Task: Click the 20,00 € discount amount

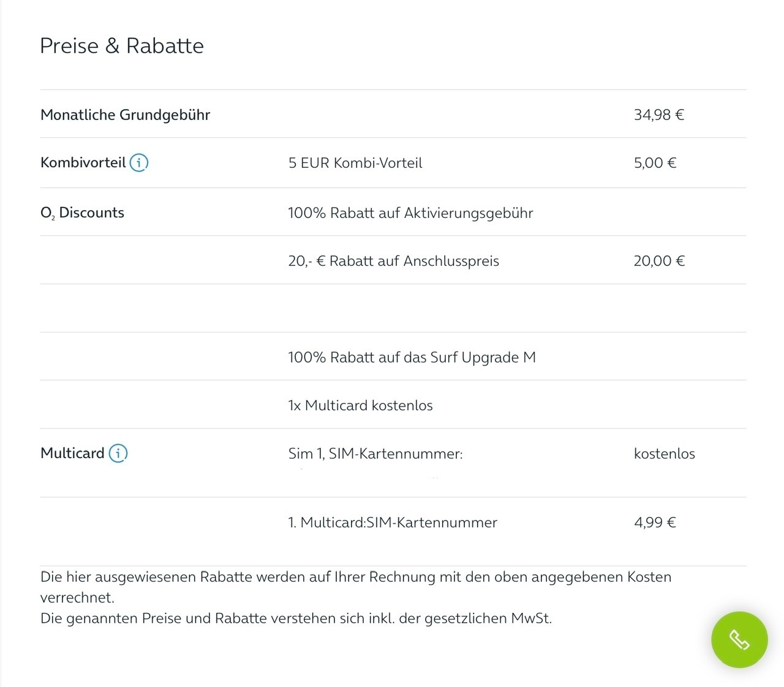Action: [659, 261]
